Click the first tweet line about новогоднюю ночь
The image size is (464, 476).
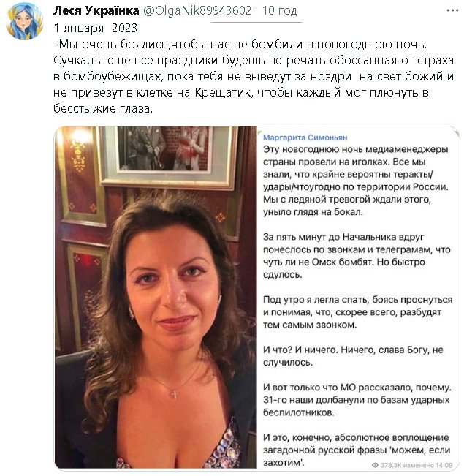(240, 45)
